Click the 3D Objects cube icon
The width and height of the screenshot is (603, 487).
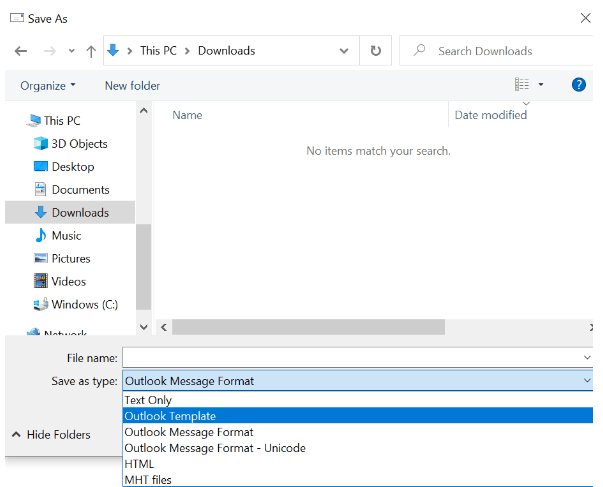(x=40, y=143)
